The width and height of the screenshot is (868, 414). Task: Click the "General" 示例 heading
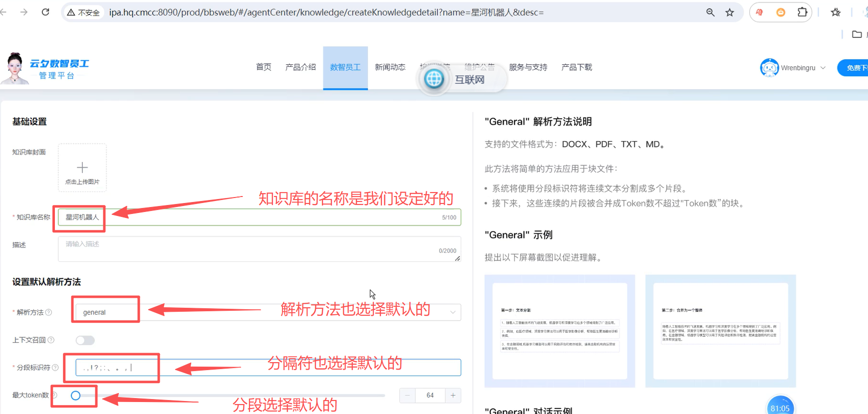coord(519,235)
